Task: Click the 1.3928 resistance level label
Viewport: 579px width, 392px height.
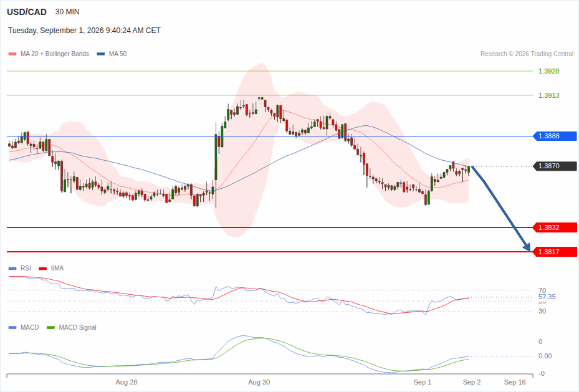Action: coord(548,71)
